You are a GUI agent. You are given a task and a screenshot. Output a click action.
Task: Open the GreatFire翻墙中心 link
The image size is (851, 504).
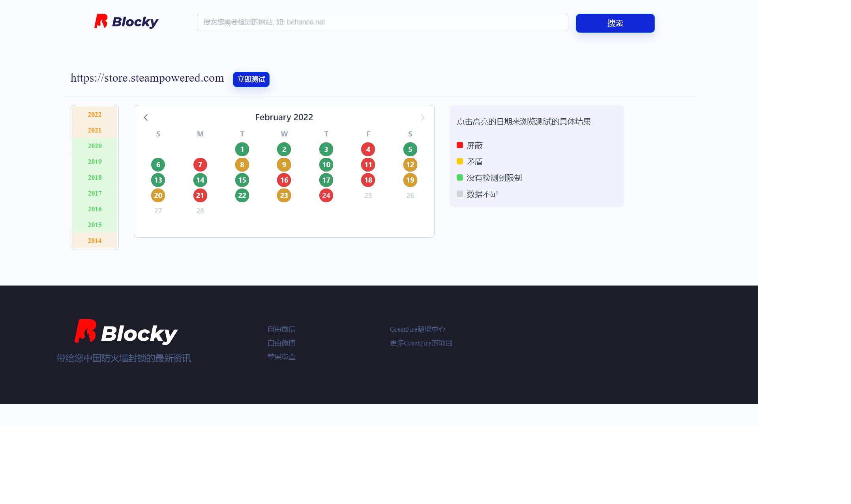418,329
